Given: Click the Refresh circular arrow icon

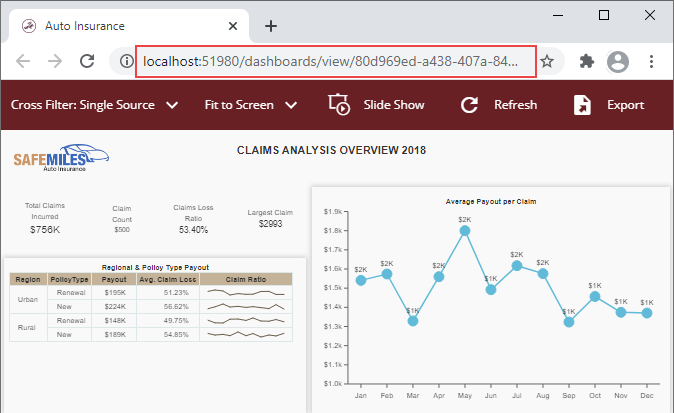Looking at the screenshot, I should click(469, 105).
